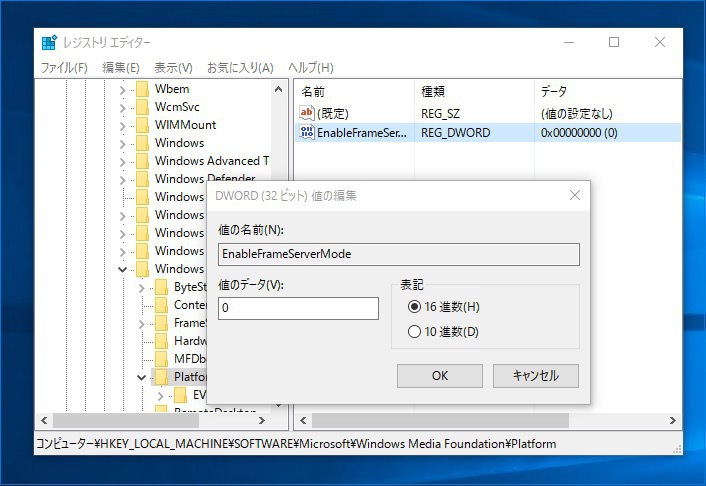Expand the Windows Defender node
Screen dimensions: 706x486
pyautogui.click(x=122, y=180)
